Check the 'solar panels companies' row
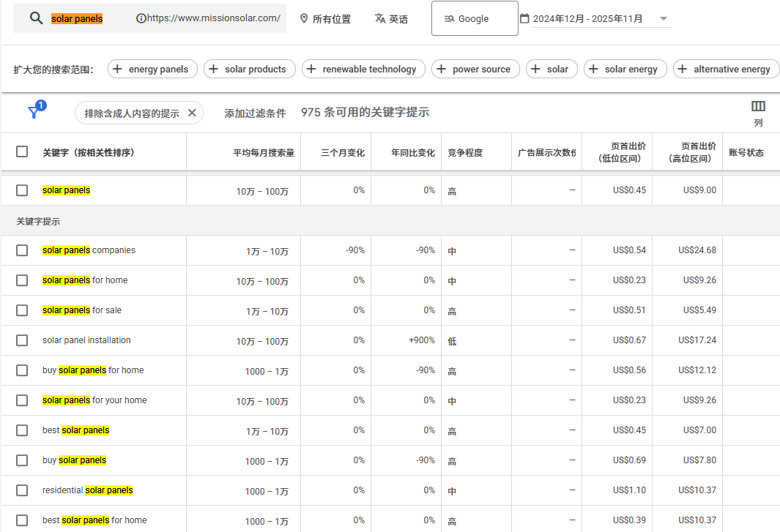Screen dimensions: 780x532 point(22,250)
